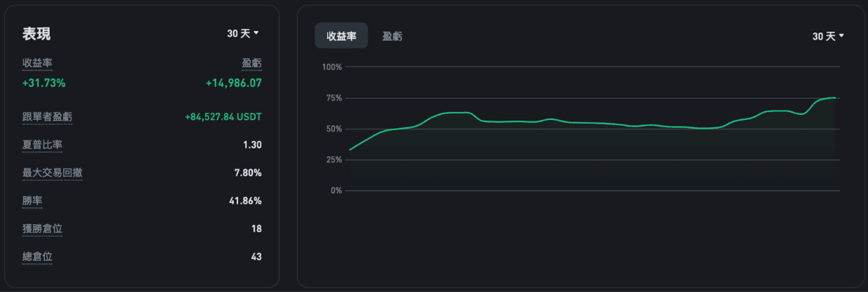Click the 最大交易回撤 label
Screen dimensions: 868x292
coord(52,173)
